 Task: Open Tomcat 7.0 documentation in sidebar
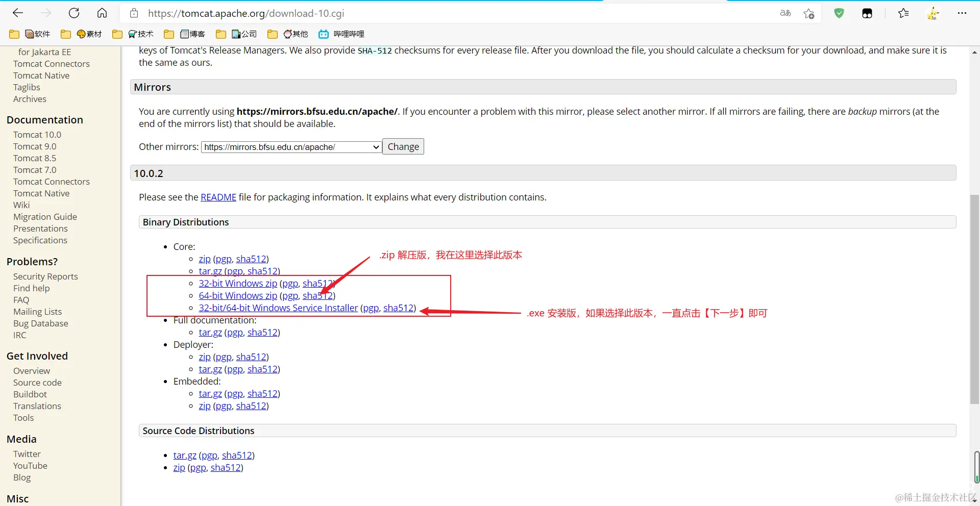tap(35, 170)
